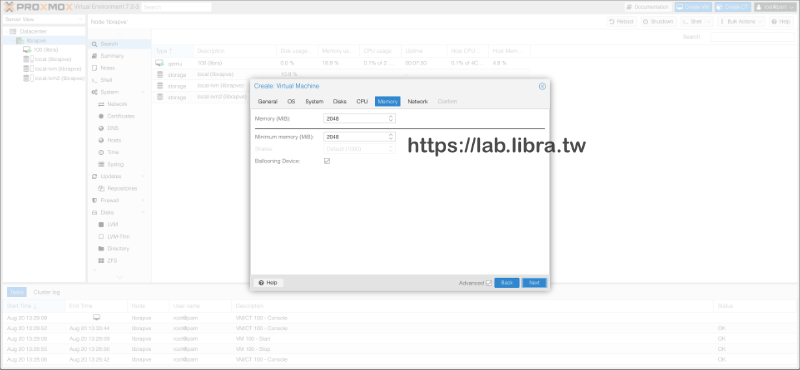Toggle the Advanced checkbox

coord(489,283)
